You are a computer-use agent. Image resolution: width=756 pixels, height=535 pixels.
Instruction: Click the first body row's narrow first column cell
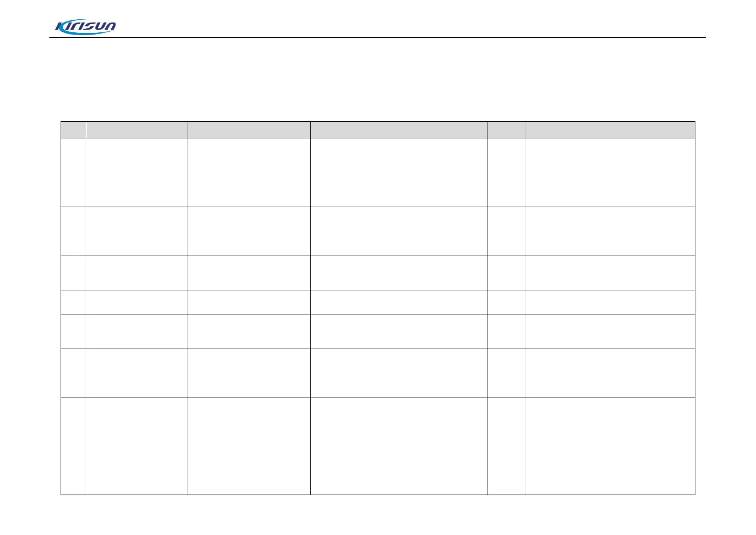click(x=73, y=172)
